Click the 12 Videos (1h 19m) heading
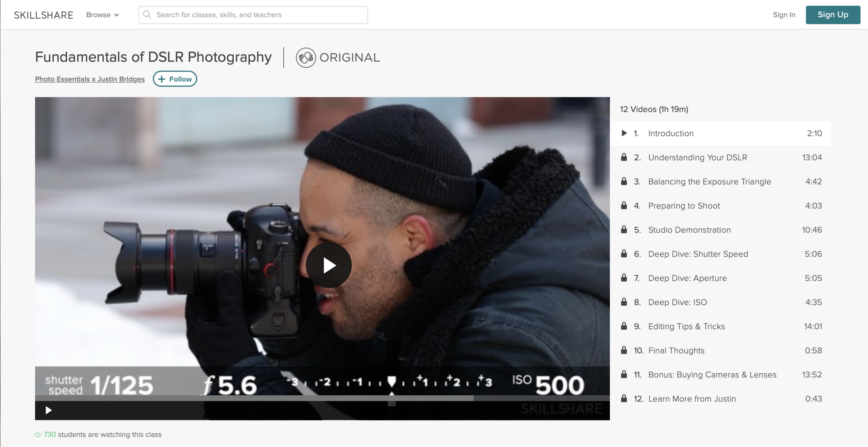The image size is (868, 447). click(x=654, y=109)
